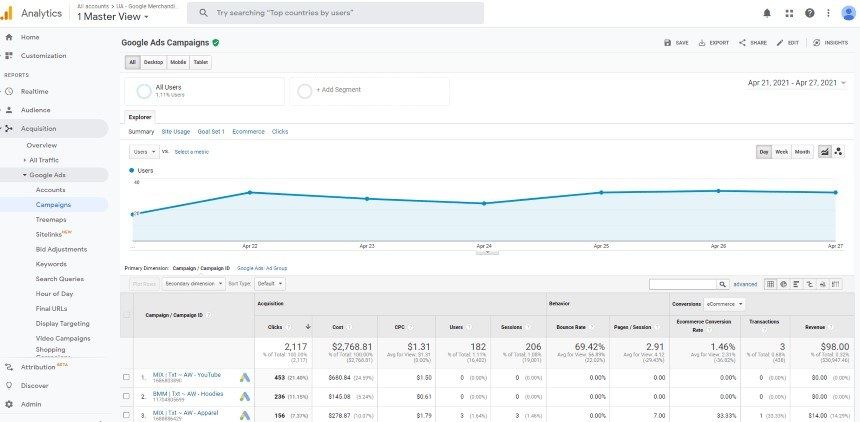Select the data table view icon
Viewport: 860px width, 422px height.
[x=770, y=284]
